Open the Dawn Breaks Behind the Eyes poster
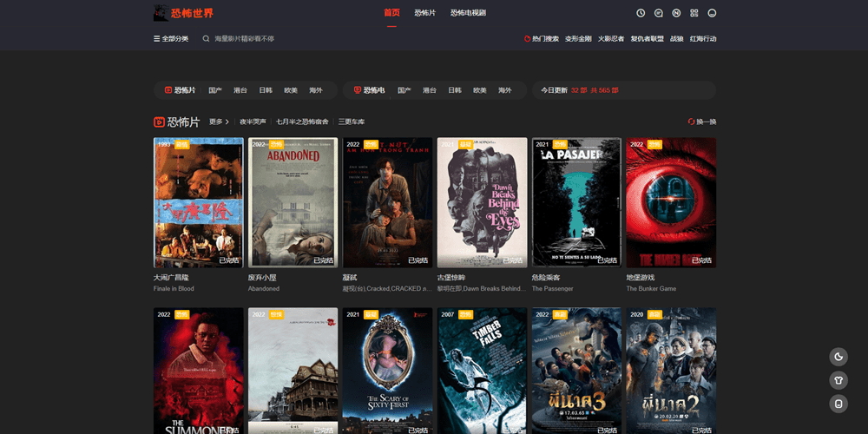Viewport: 868px width, 434px height. [482, 202]
